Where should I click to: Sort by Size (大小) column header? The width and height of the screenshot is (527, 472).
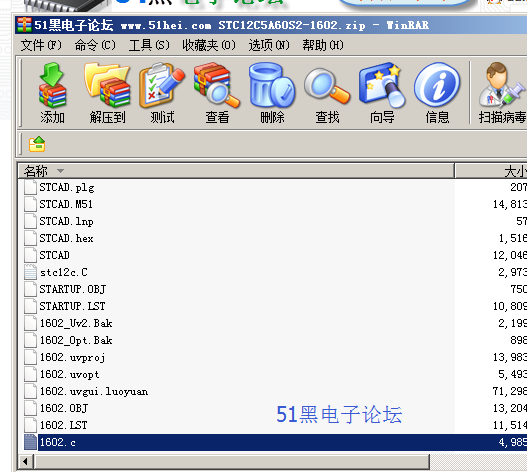[491, 171]
